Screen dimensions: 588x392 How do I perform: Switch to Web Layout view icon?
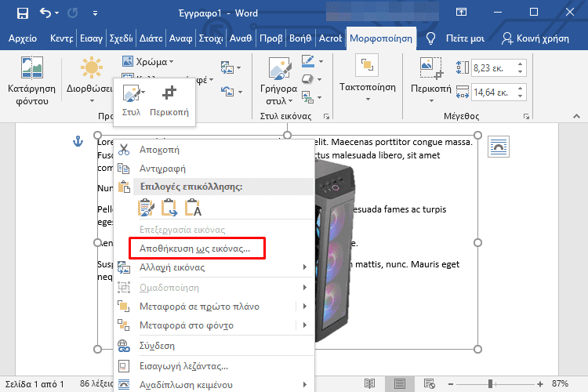click(430, 383)
